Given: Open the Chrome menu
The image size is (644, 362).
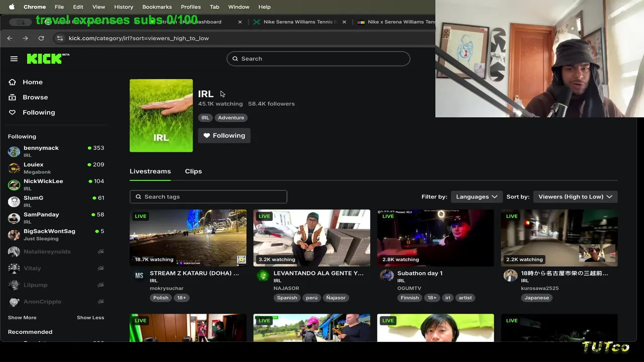Looking at the screenshot, I should (x=35, y=7).
